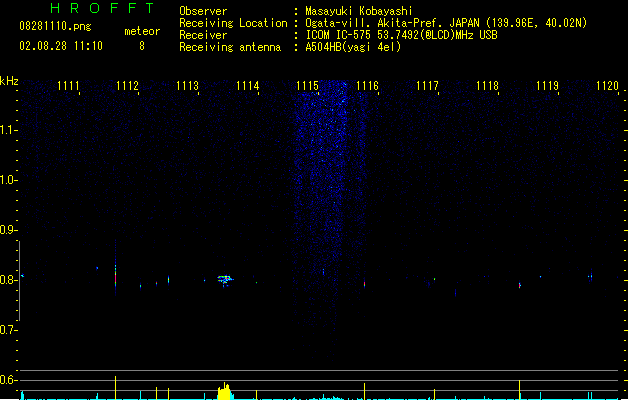Click time marker 1115

307,86
